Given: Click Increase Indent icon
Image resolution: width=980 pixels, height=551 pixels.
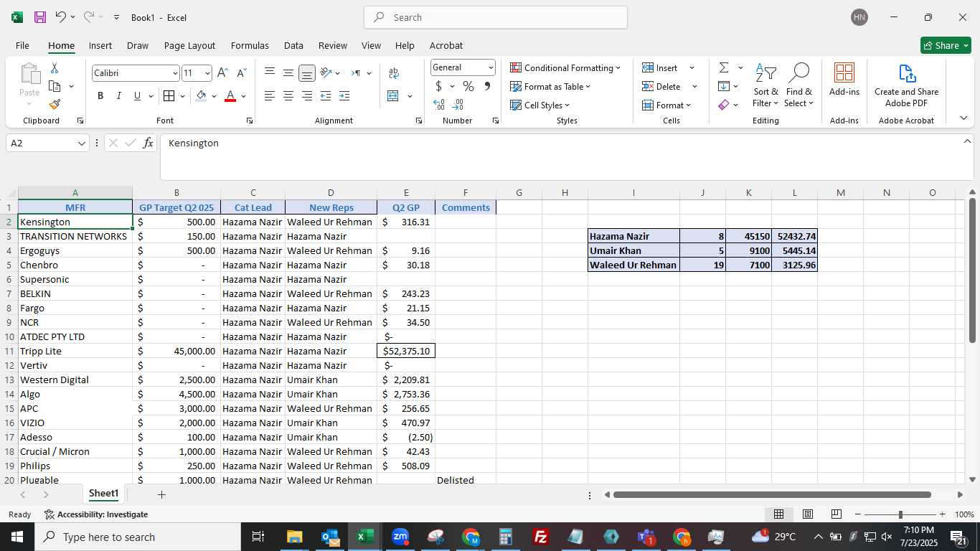Looking at the screenshot, I should click(344, 95).
